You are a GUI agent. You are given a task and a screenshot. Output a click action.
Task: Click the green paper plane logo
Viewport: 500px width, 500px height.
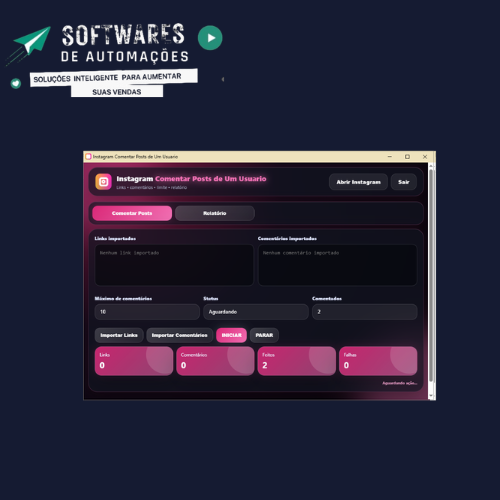pos(32,42)
